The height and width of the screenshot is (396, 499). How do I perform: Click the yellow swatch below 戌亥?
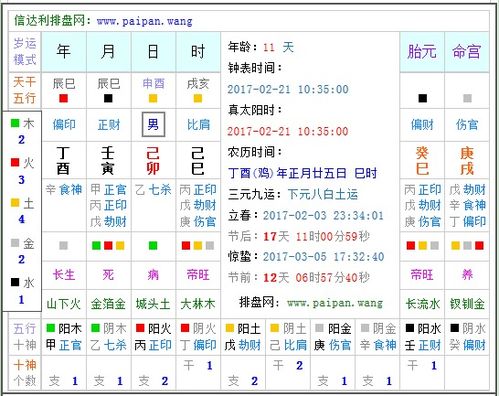[198, 98]
